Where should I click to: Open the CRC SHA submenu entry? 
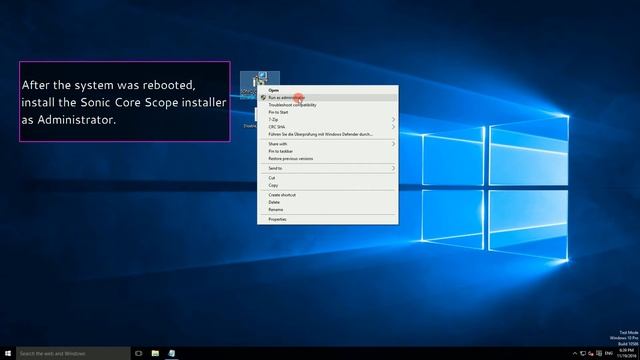click(x=328, y=127)
